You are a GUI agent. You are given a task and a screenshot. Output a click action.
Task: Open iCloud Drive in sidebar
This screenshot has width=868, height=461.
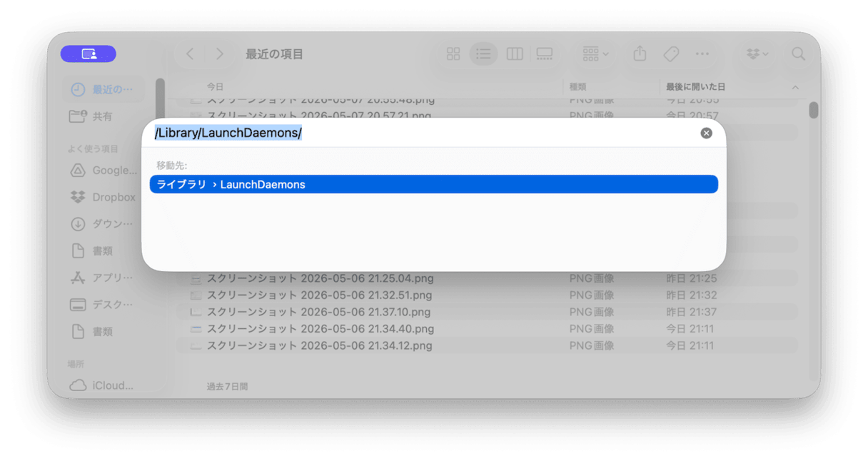coord(103,385)
